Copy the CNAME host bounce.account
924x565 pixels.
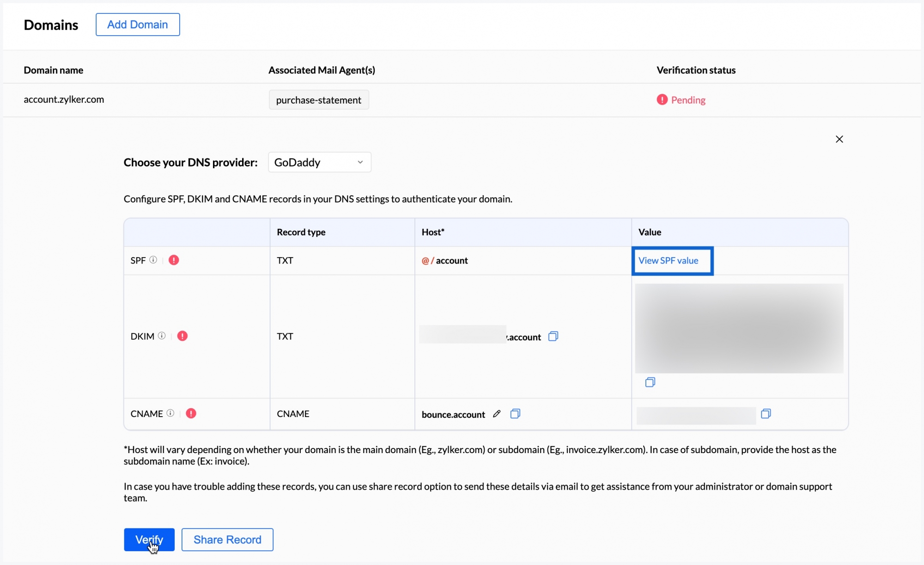point(515,414)
